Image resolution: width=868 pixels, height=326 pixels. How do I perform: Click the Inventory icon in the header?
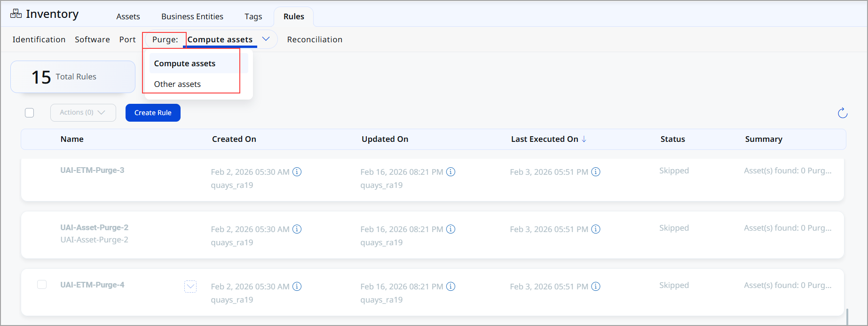pos(16,14)
